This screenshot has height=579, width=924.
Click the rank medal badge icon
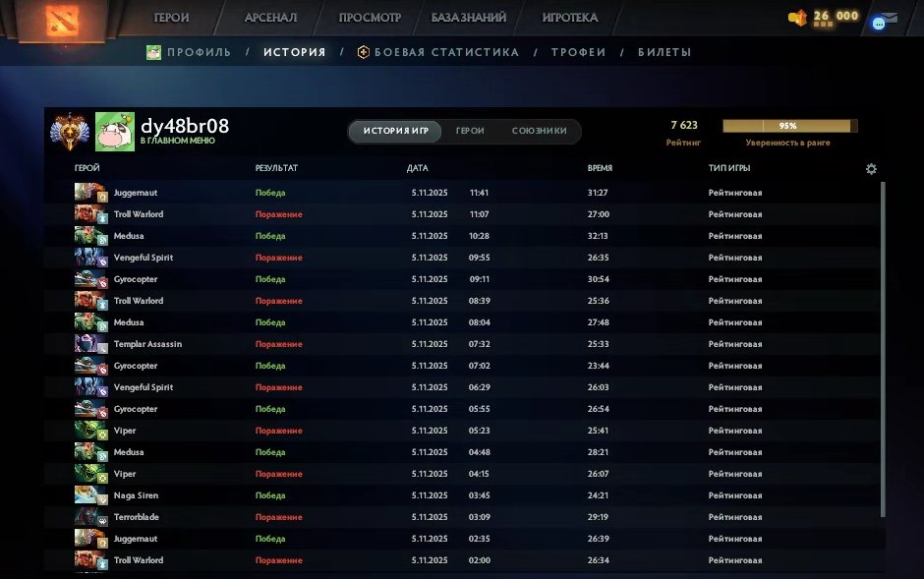click(68, 132)
